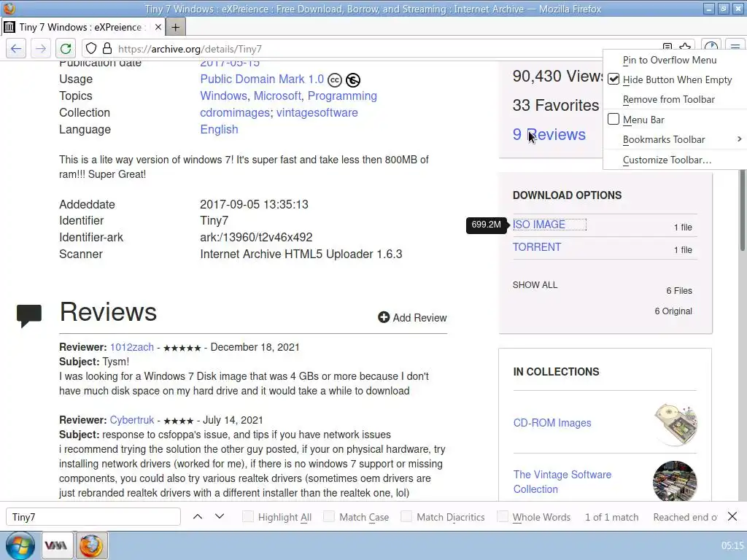Open a new tab with the plus button
747x560 pixels.
click(x=175, y=27)
